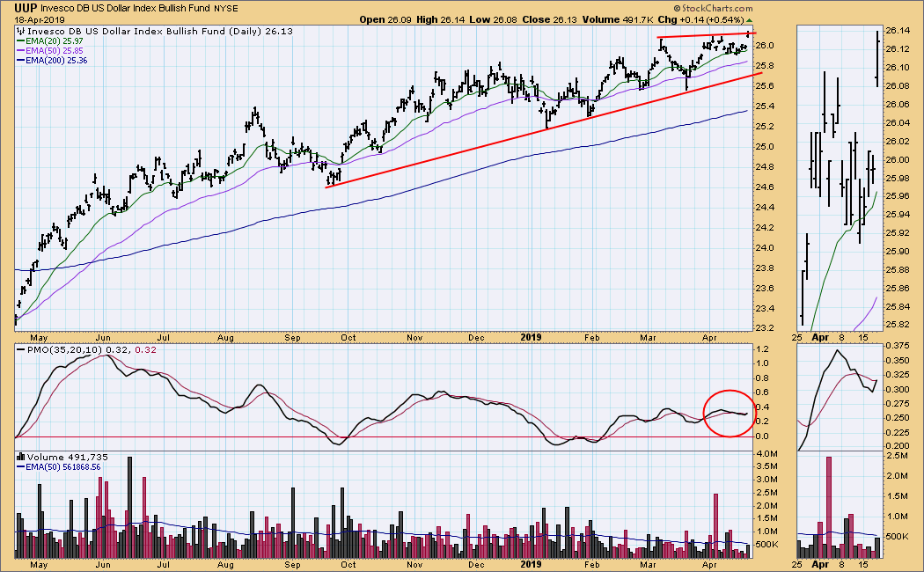
Task: Click the 24.0 price axis label
Action: click(x=765, y=248)
